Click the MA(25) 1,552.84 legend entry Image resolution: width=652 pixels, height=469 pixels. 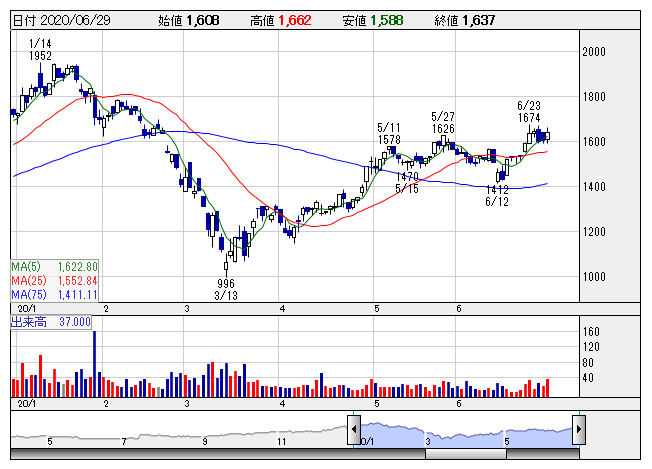(54, 281)
